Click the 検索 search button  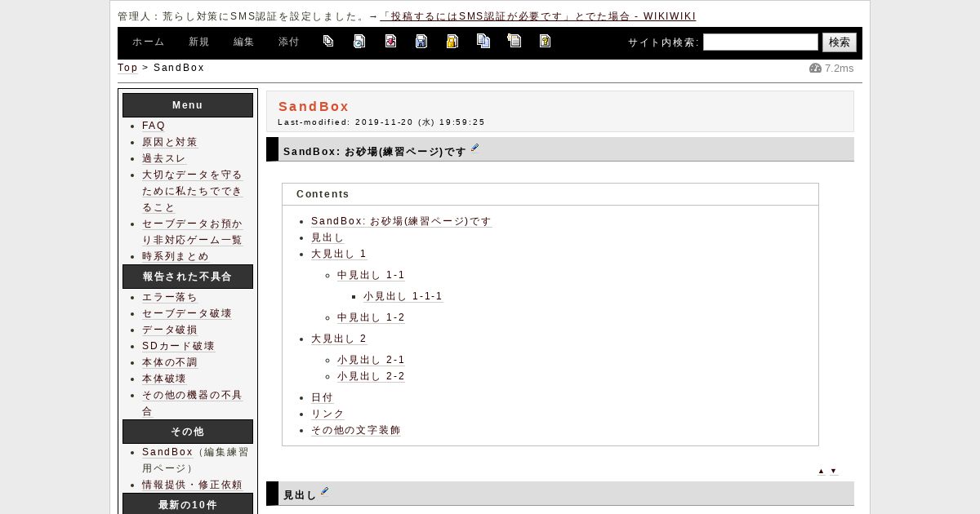click(x=840, y=42)
